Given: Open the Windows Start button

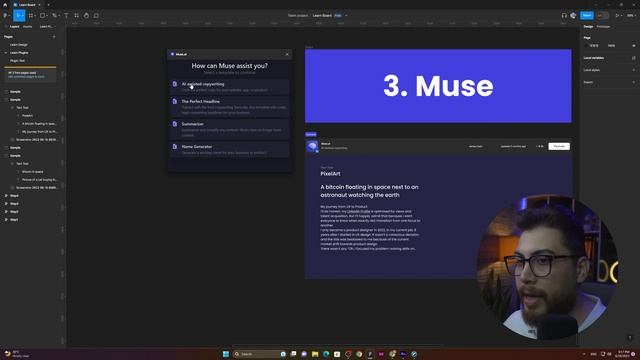Looking at the screenshot, I should point(226,354).
